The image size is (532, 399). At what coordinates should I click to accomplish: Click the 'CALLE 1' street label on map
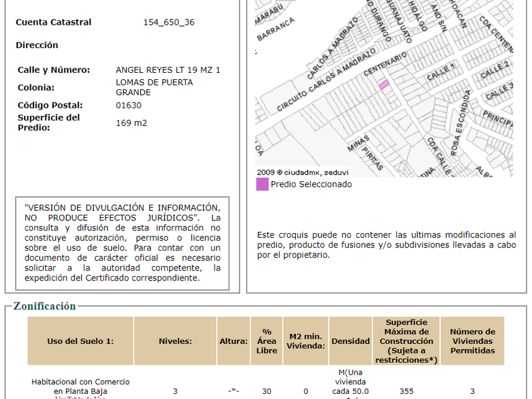(441, 72)
